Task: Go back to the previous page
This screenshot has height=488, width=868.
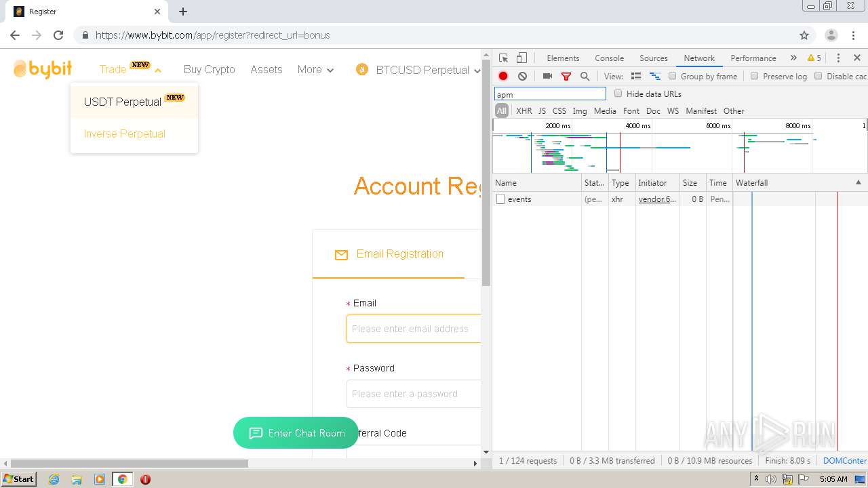Action: [x=15, y=35]
